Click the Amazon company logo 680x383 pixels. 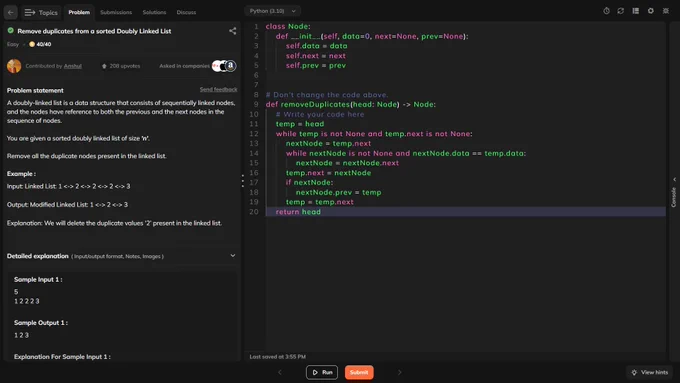pos(231,66)
